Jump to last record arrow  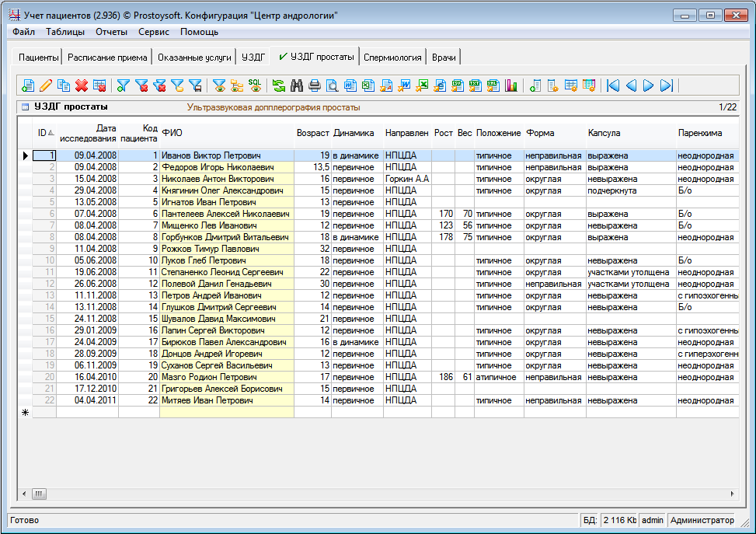tap(666, 86)
